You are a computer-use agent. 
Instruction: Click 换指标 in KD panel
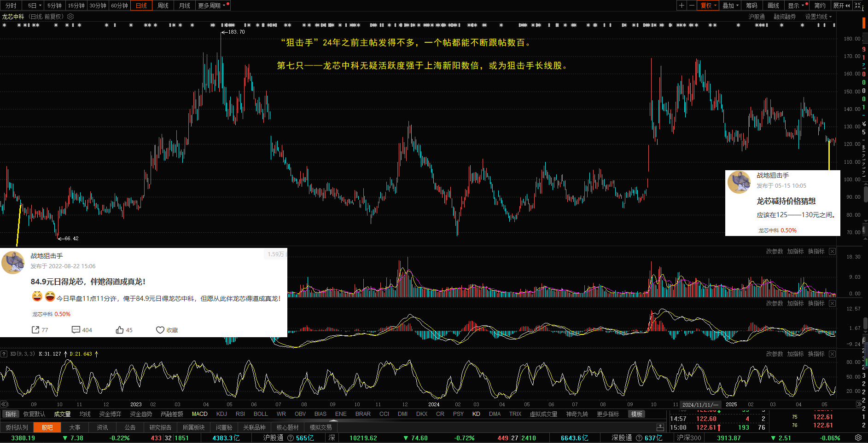[816, 354]
